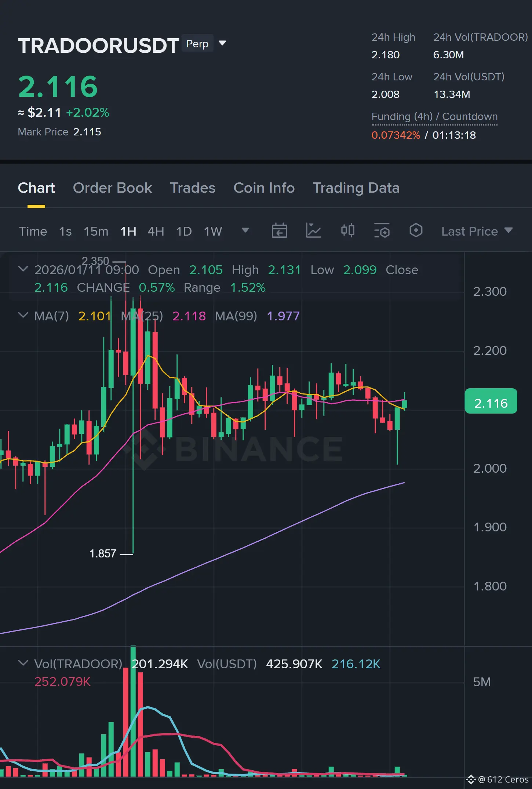Click the TRADOORUSDT pair name
This screenshot has width=532, height=789.
(x=98, y=46)
